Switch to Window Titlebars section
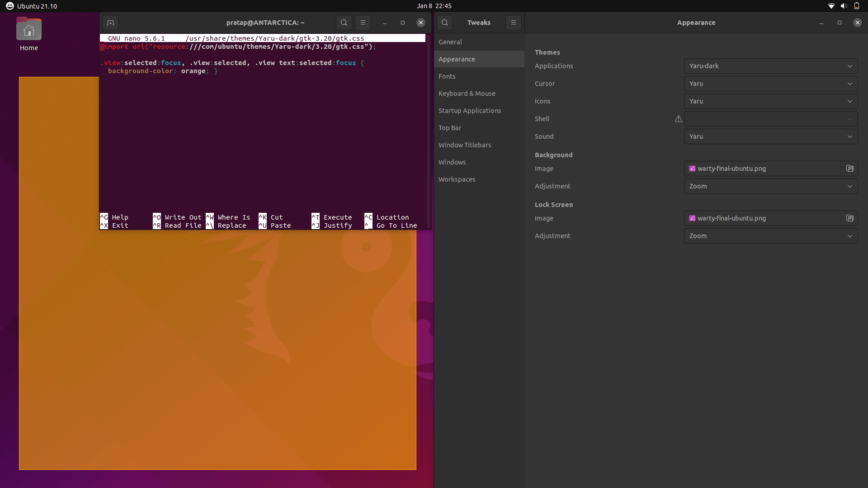The height and width of the screenshot is (488, 868). [464, 145]
